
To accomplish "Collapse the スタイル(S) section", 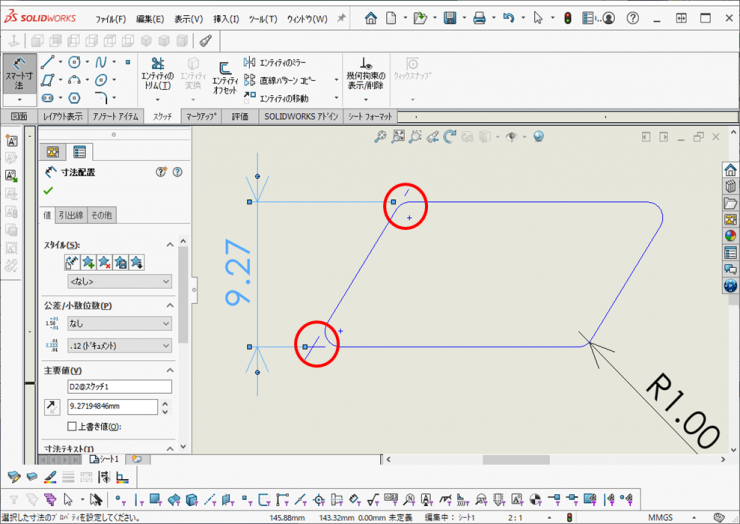I will point(169,245).
